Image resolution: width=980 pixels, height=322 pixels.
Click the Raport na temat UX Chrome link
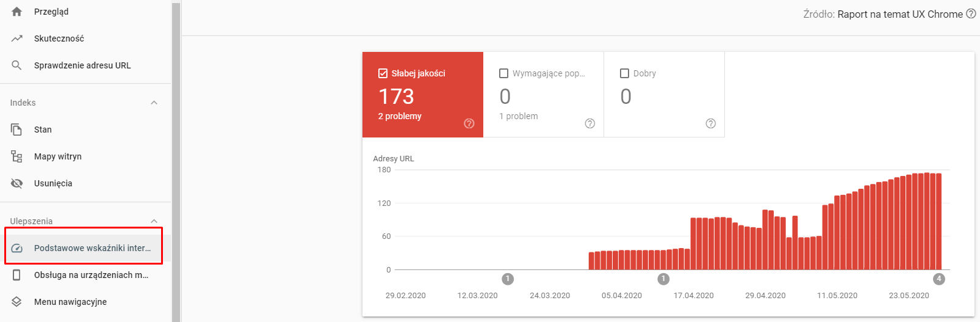click(x=899, y=14)
